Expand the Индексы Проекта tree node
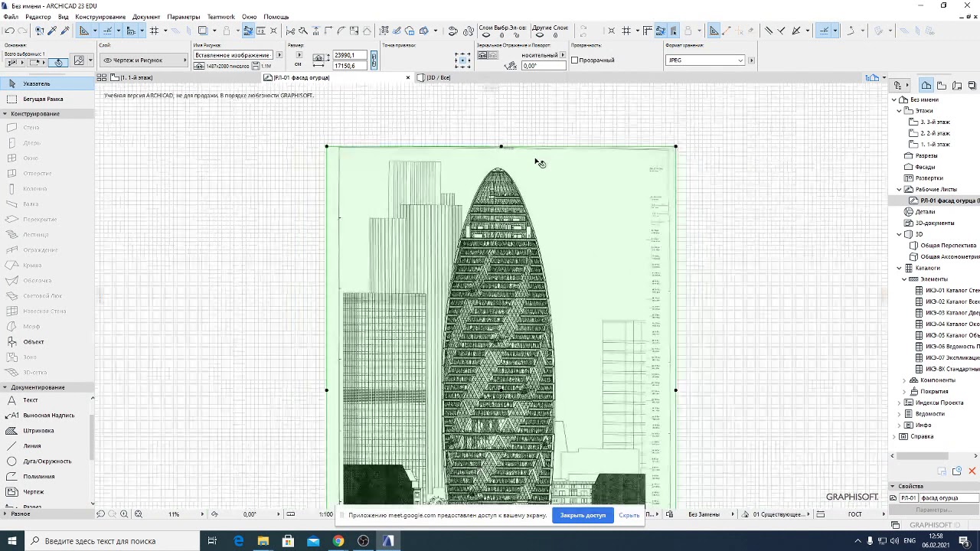980x551 pixels. (x=900, y=403)
